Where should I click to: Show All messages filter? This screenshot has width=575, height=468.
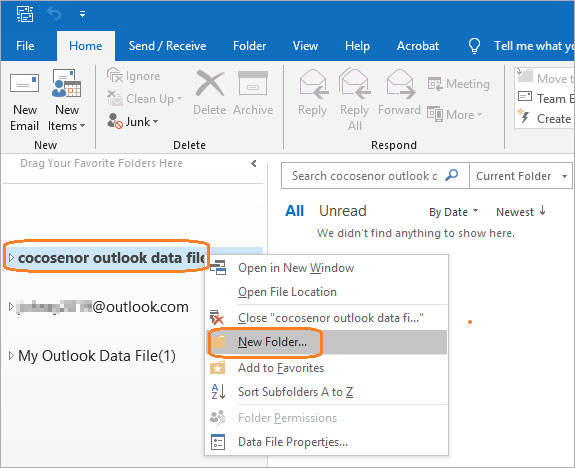(x=294, y=211)
